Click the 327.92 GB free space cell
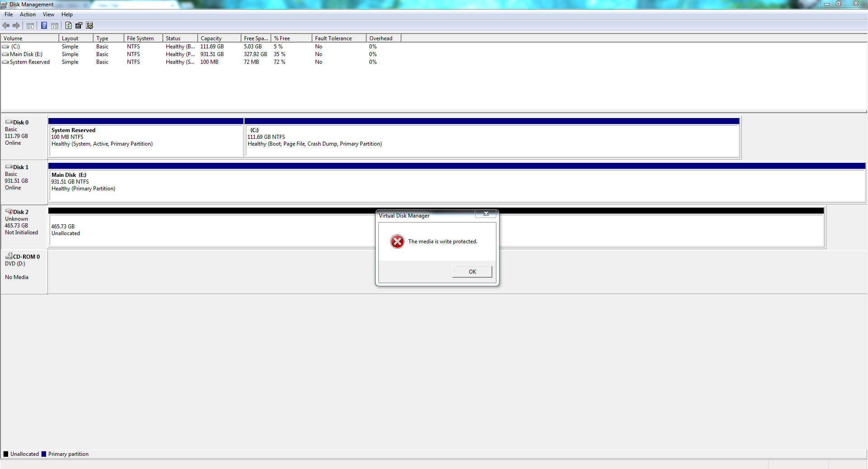The image size is (868, 469). click(x=255, y=54)
